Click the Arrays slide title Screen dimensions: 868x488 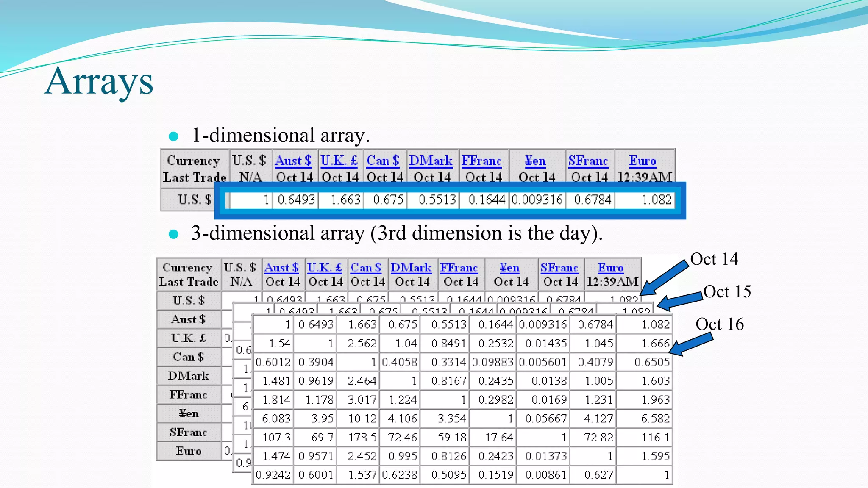pos(99,81)
